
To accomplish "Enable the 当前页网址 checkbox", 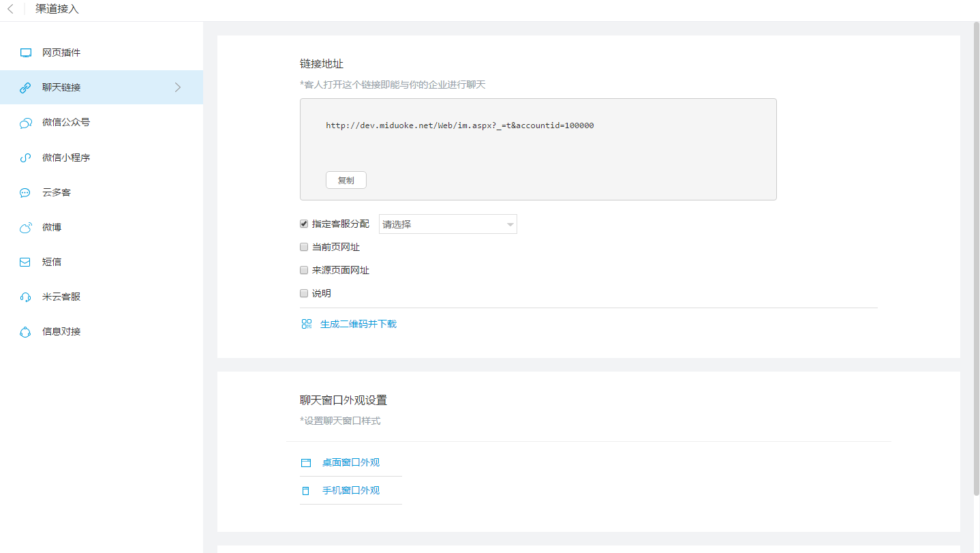I will pyautogui.click(x=304, y=247).
